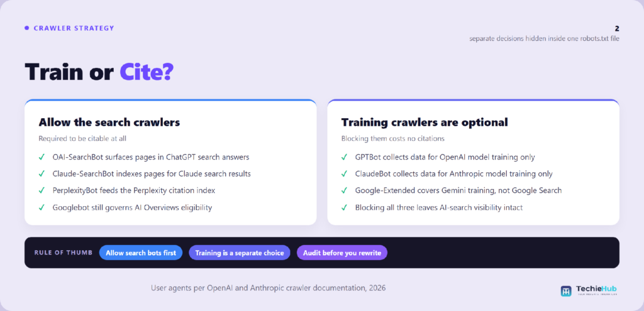Image resolution: width=644 pixels, height=311 pixels.
Task: Click the slide number 2
Action: pos(617,28)
